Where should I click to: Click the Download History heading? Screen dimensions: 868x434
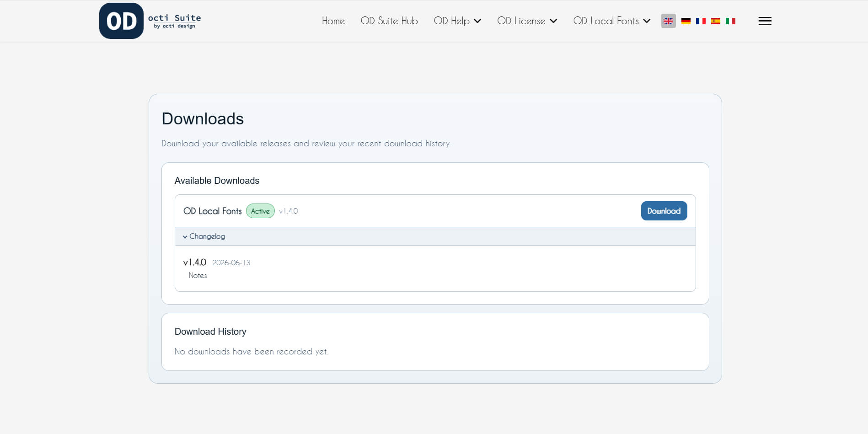[210, 332]
